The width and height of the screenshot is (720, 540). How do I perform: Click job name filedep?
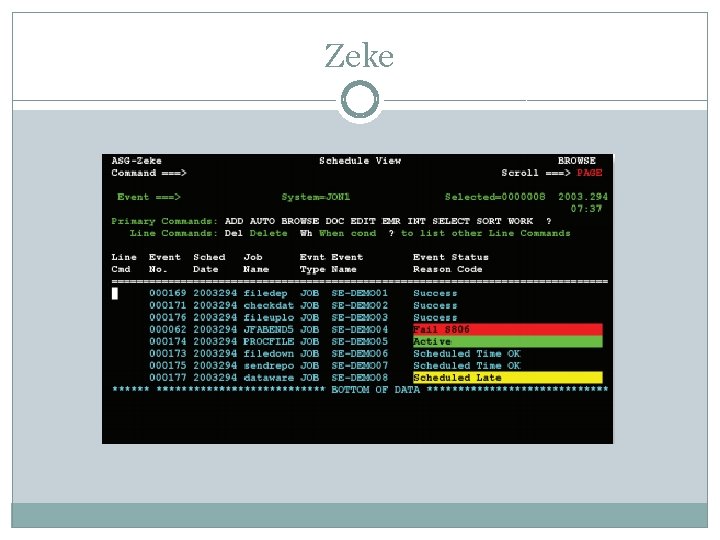(x=265, y=293)
